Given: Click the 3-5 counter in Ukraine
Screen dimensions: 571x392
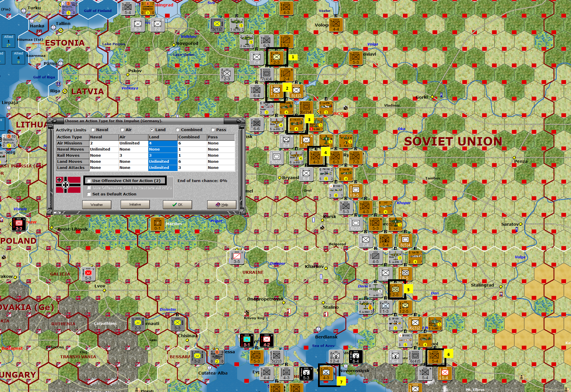Looking at the screenshot, I should 237,257.
